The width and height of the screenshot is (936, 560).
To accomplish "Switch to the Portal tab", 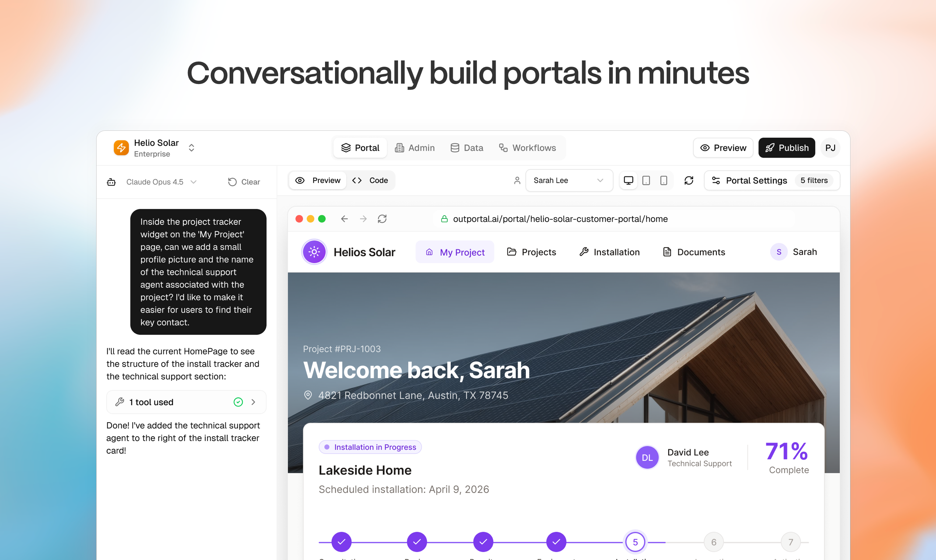I will coord(360,147).
